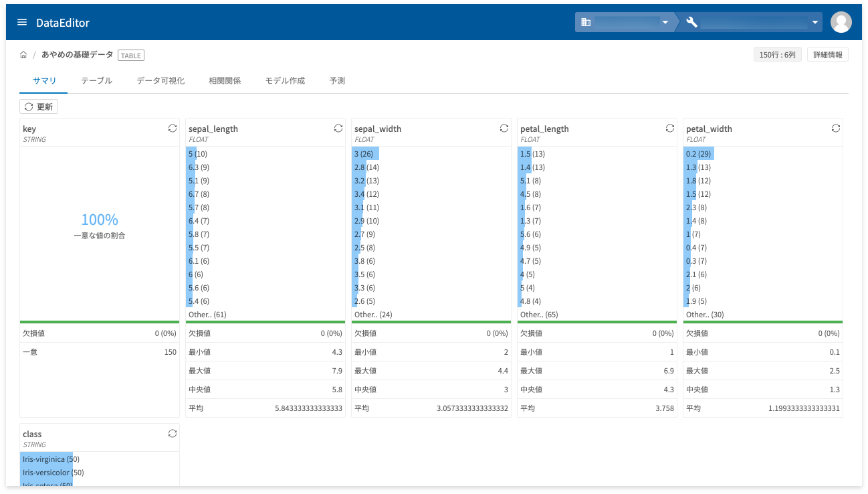Click petal_length 'Other.. (65)' row

tap(596, 315)
